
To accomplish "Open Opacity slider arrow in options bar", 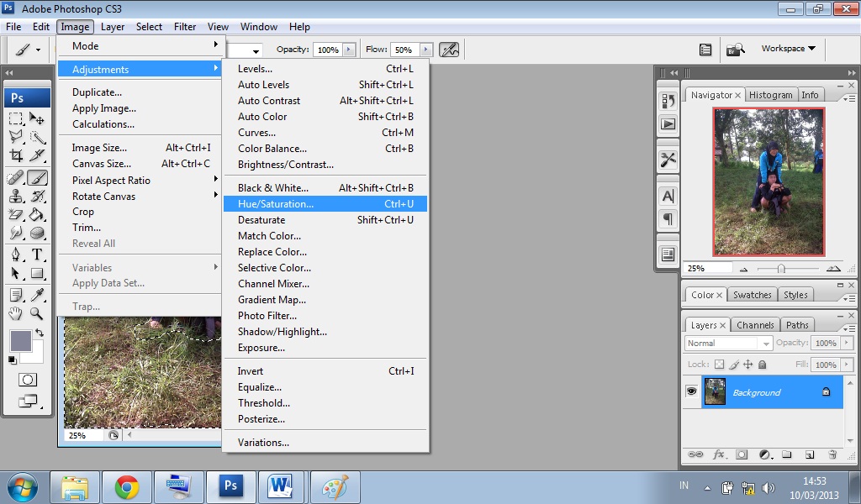I will [349, 50].
